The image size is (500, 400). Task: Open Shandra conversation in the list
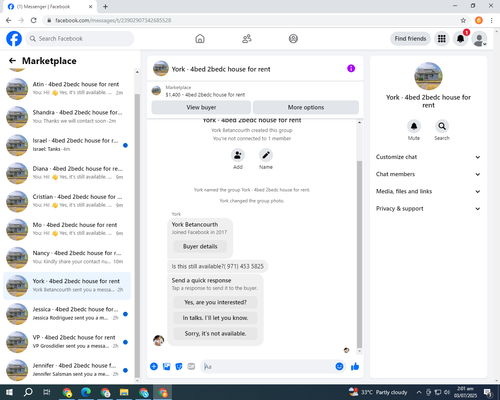coord(67,117)
